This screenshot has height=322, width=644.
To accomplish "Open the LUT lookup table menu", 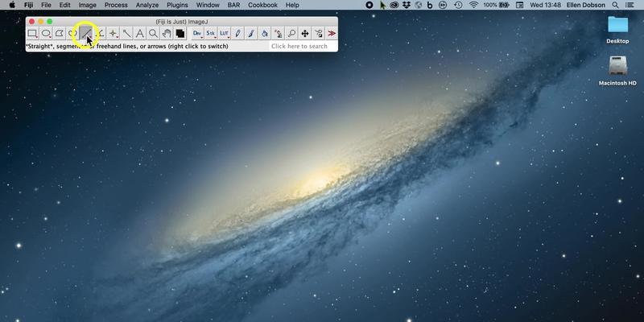I will pos(225,33).
